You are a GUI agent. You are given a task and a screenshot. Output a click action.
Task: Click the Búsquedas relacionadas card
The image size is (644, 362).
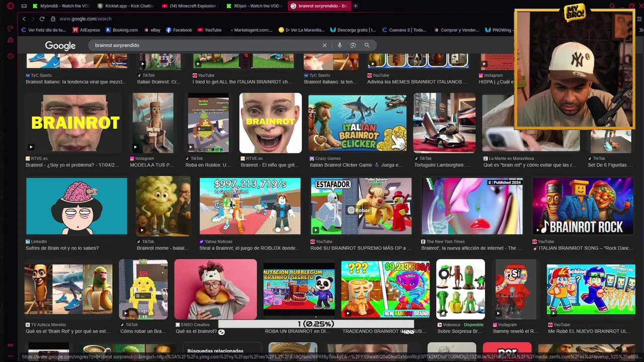click(x=222, y=351)
